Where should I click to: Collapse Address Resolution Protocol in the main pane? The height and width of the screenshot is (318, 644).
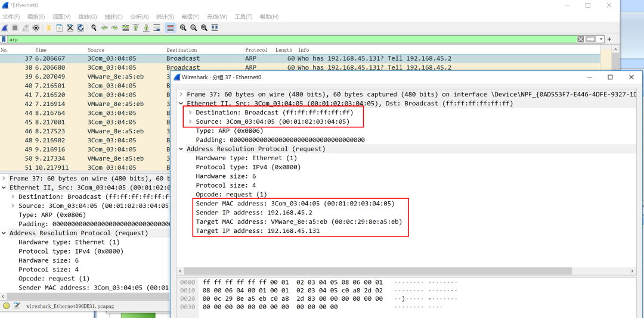tap(4, 233)
